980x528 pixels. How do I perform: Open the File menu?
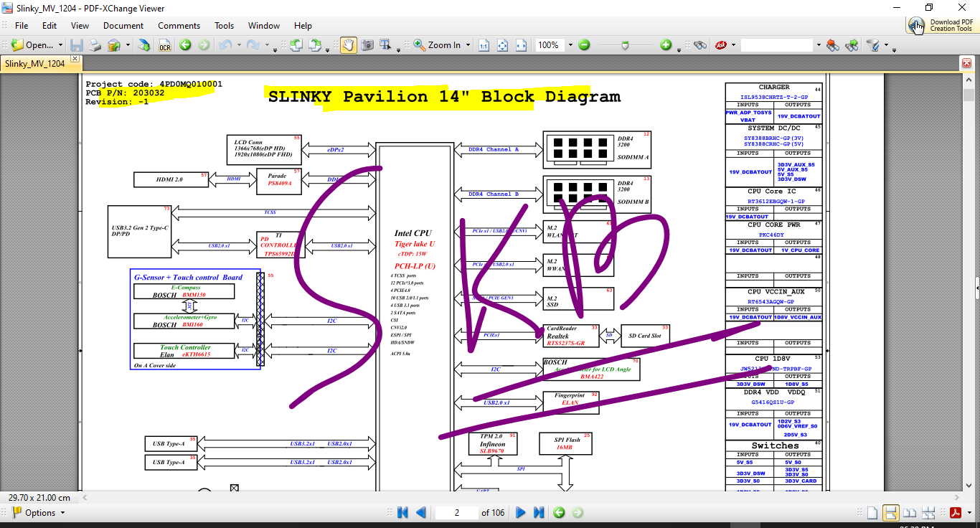[x=22, y=26]
